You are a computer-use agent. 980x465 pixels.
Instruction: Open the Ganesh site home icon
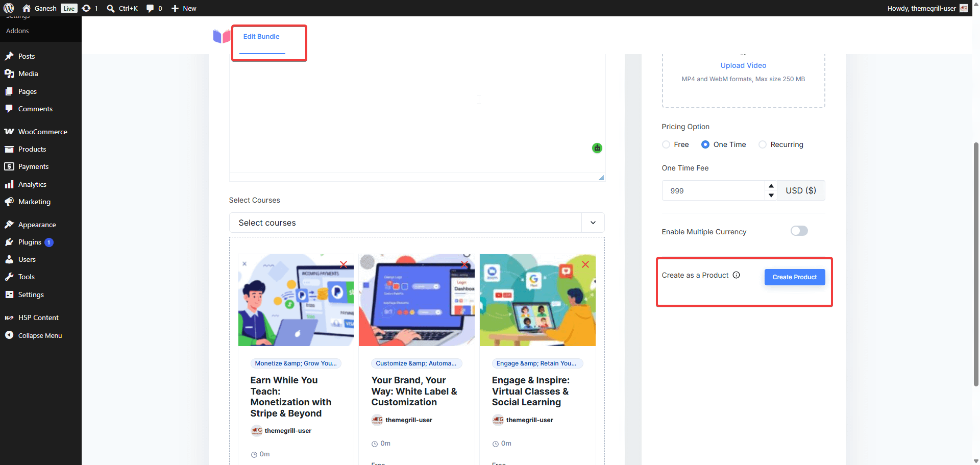[x=27, y=8]
